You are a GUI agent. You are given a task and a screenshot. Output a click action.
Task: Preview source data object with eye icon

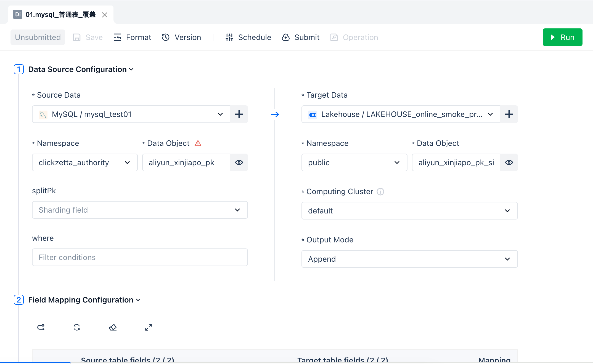click(x=239, y=162)
